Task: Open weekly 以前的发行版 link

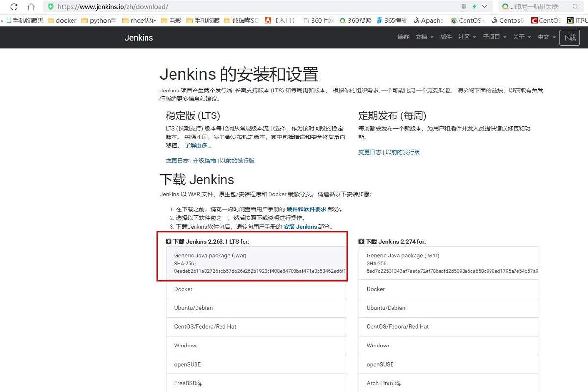Action: pos(403,152)
